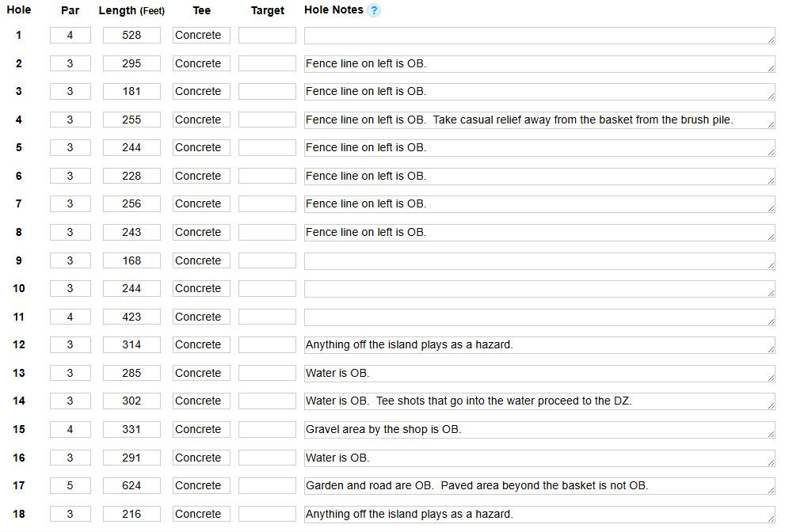The width and height of the screenshot is (785, 532).
Task: Click the Length field showing 624
Action: (131, 485)
